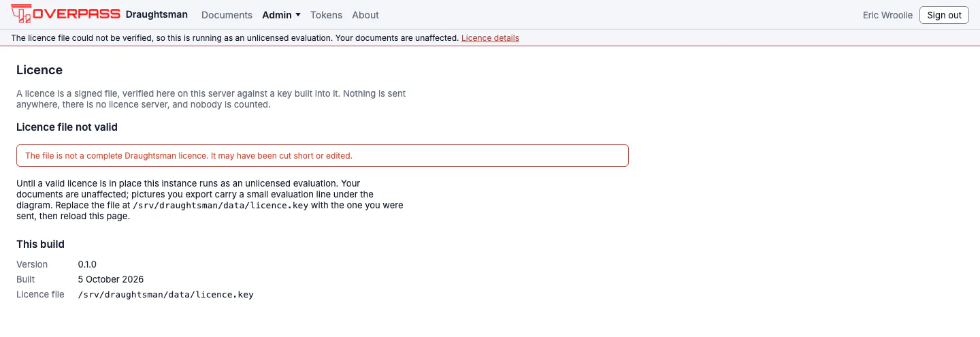
Task: Click the 'Licence file not valid' heading
Action: click(67, 127)
